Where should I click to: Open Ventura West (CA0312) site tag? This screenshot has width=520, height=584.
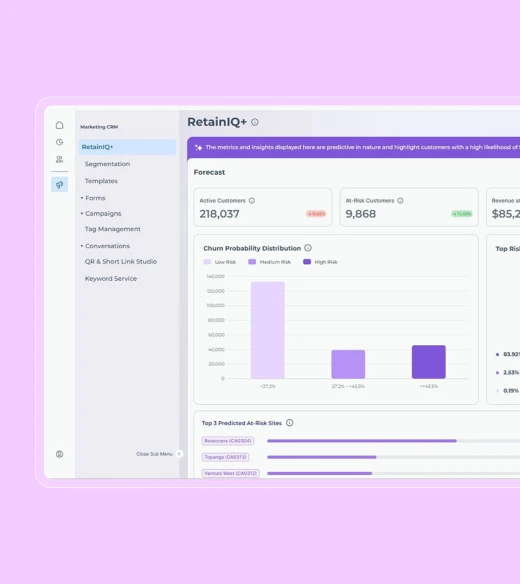click(231, 473)
